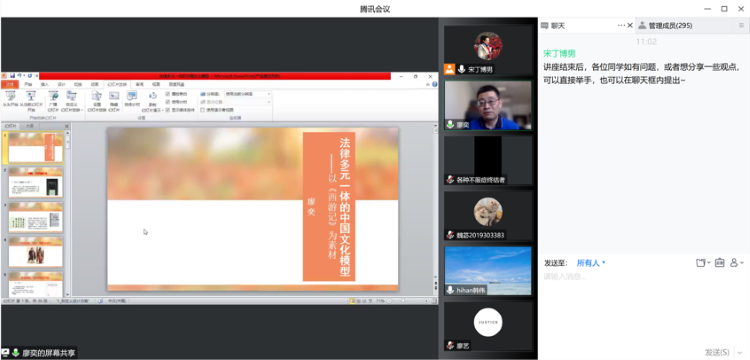Click the clipboard icon in the chat toolbar

[x=719, y=262]
